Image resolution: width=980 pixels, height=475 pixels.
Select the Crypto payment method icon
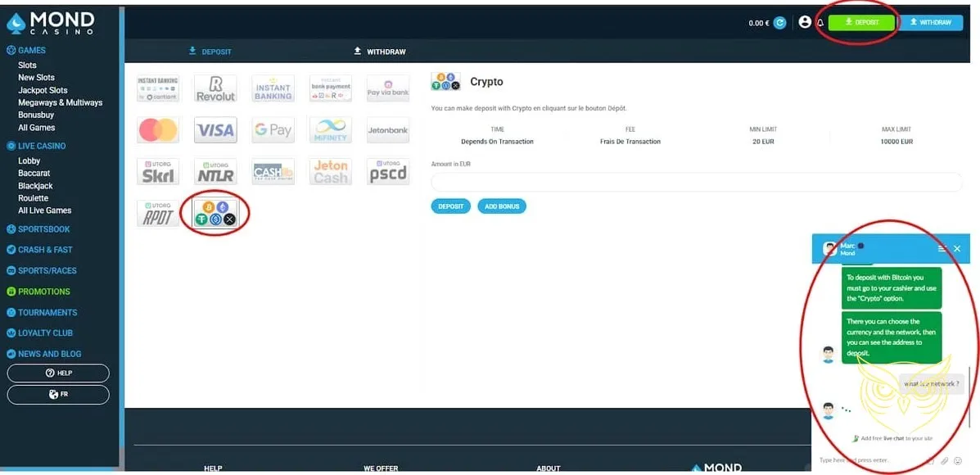pyautogui.click(x=215, y=213)
